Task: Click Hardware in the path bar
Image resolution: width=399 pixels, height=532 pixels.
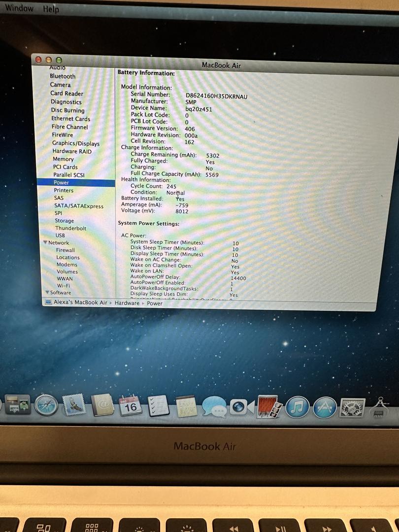Action: point(127,303)
